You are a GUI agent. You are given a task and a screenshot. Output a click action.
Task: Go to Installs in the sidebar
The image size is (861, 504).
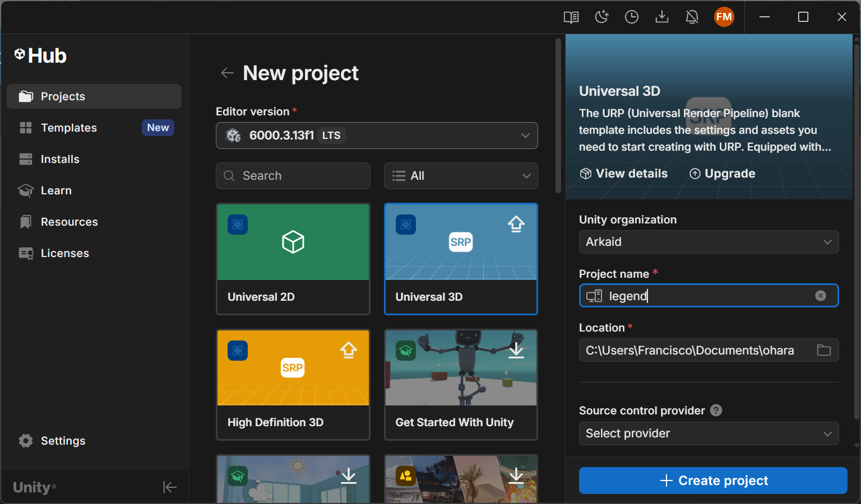[94, 159]
